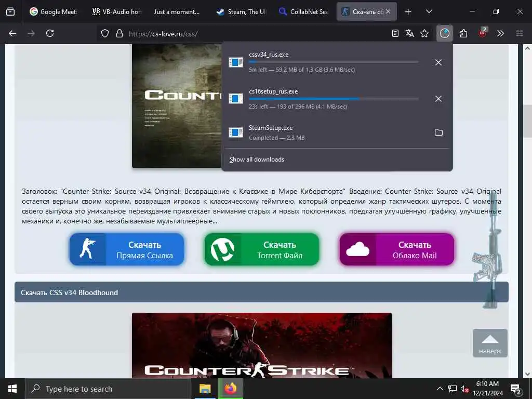532x399 pixels.
Task: Open File Explorer from the taskbar
Action: point(205,389)
